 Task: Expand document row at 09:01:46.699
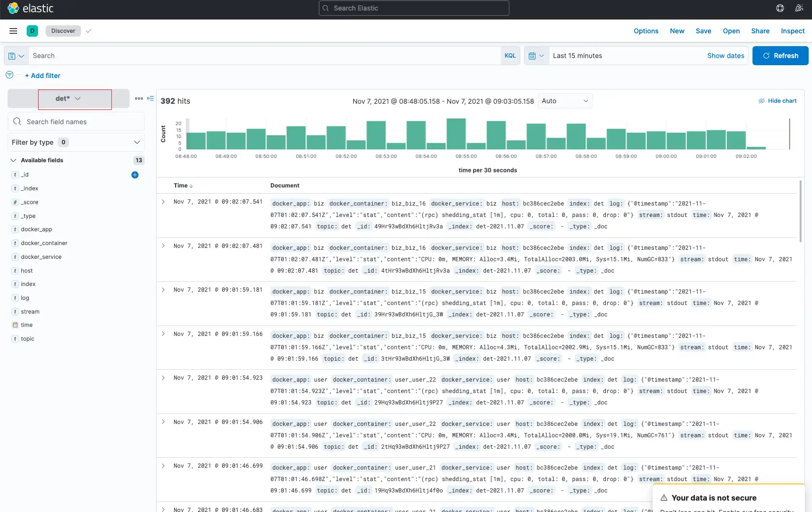(x=163, y=466)
